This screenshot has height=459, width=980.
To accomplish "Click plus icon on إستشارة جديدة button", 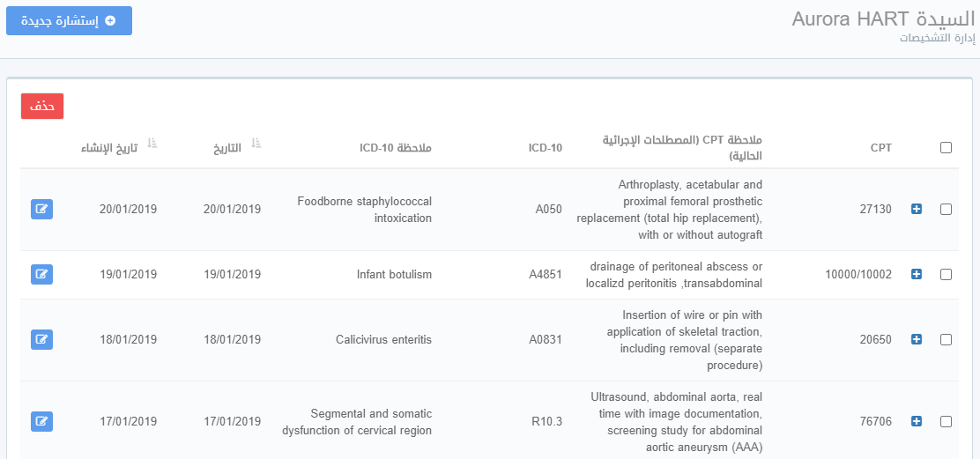I will [x=110, y=20].
